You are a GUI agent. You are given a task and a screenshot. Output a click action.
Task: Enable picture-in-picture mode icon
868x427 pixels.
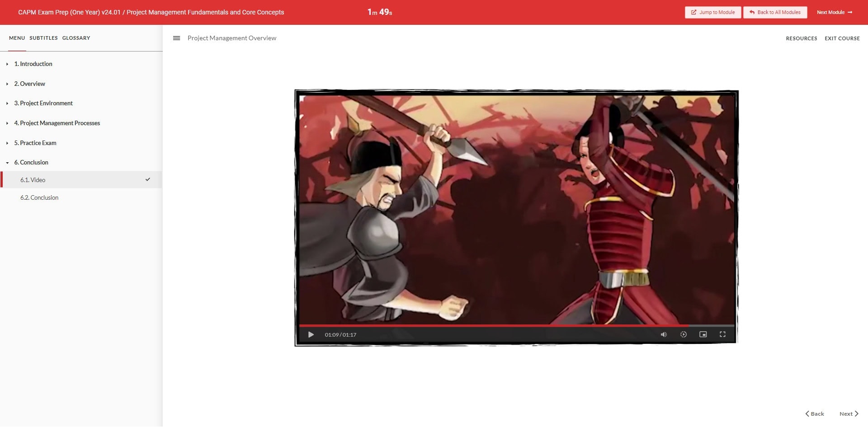point(703,335)
